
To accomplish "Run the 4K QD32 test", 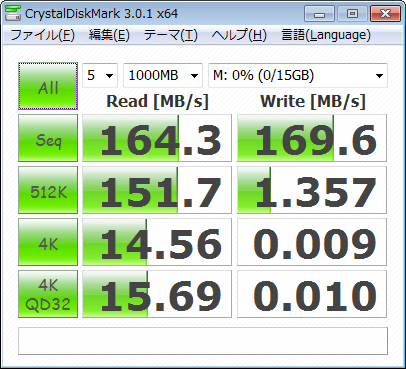I will coord(48,294).
